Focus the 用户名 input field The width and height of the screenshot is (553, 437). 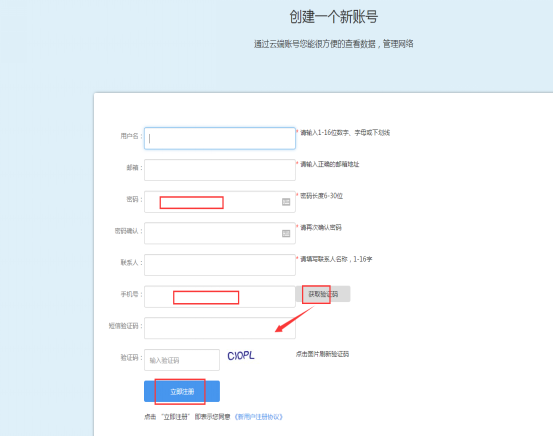[220, 138]
